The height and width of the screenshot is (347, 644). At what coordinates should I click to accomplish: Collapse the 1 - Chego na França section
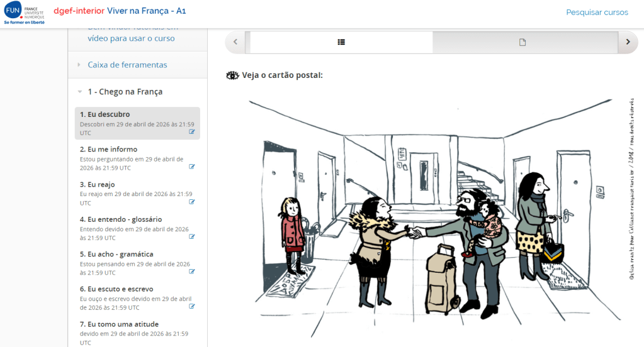pyautogui.click(x=80, y=92)
